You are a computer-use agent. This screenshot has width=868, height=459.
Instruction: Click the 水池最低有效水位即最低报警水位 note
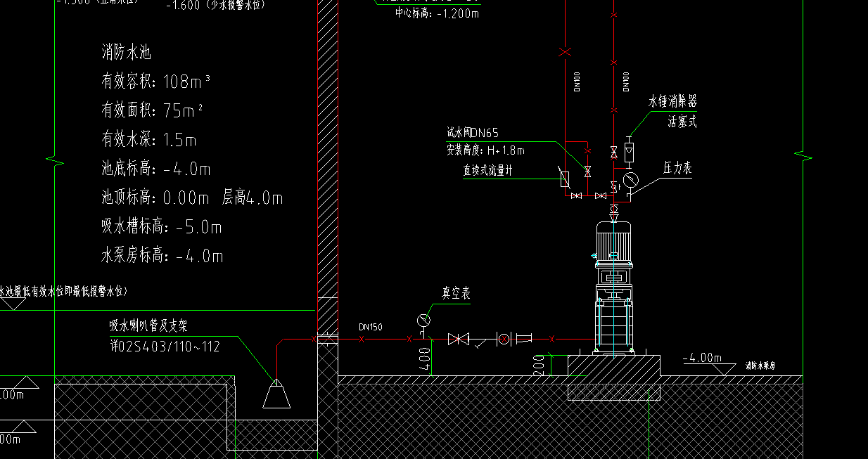click(65, 290)
